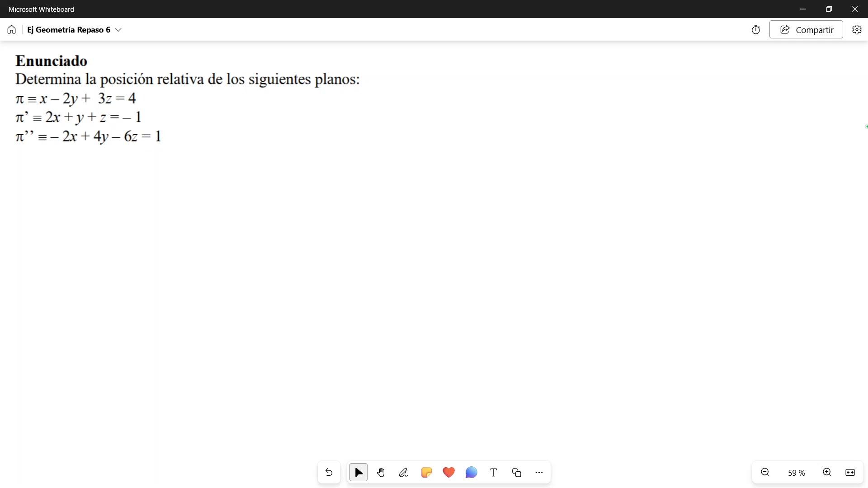Zoom out with the minus magnifier

click(765, 472)
